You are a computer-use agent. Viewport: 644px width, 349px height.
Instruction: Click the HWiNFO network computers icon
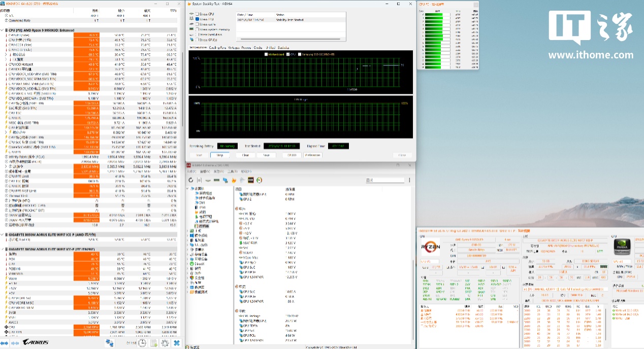(109, 343)
